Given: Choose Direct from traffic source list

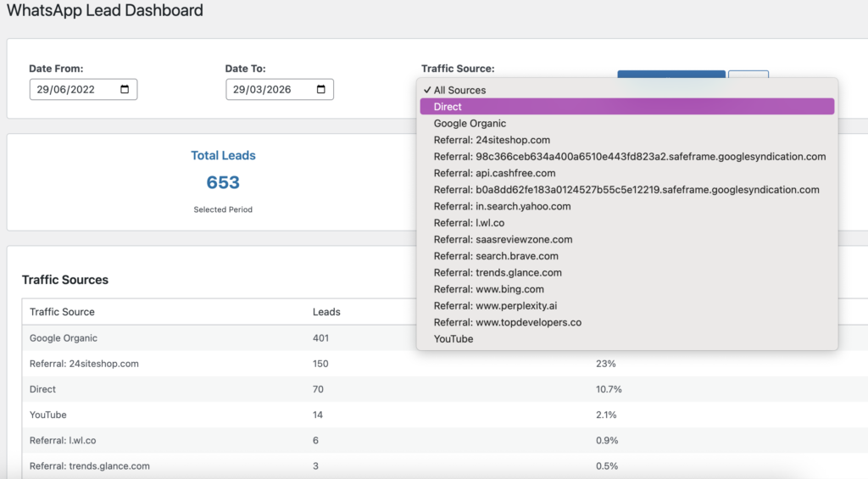Looking at the screenshot, I should [x=448, y=107].
